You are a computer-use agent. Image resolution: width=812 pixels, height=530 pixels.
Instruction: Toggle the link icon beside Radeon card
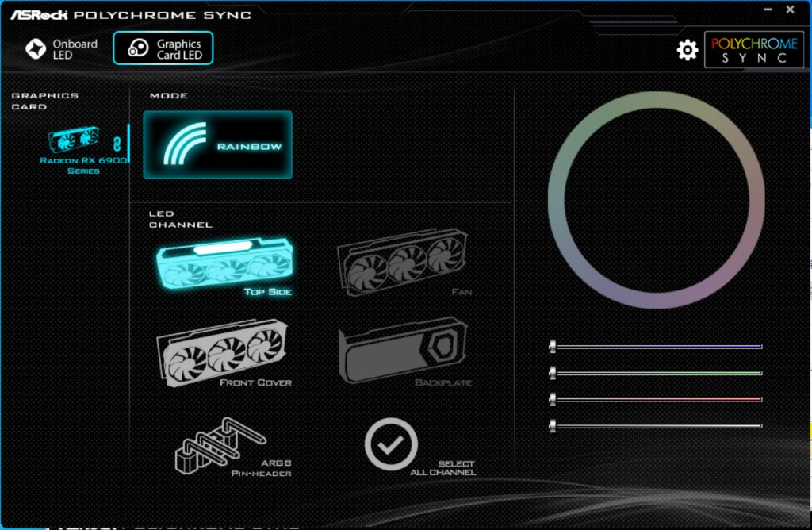pyautogui.click(x=117, y=144)
